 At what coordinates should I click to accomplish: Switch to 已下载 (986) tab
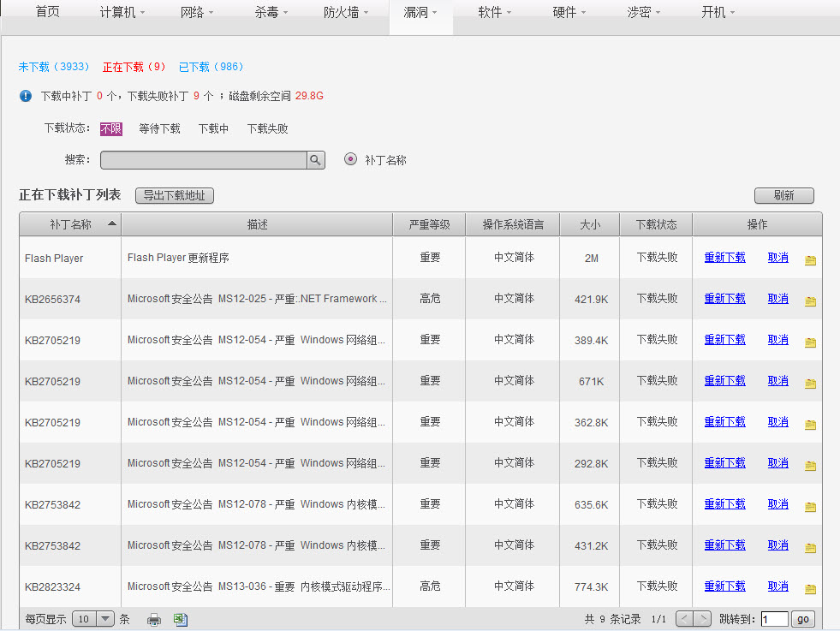211,67
